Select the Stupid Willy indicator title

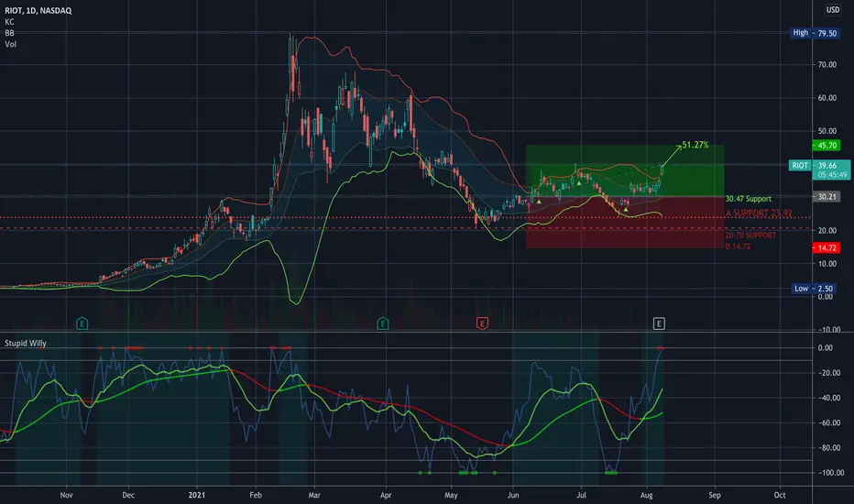pos(26,344)
